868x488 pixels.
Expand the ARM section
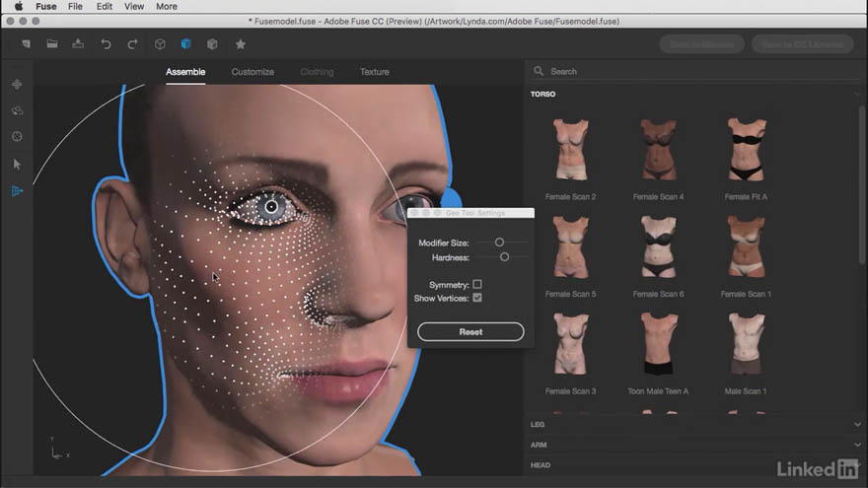click(857, 445)
